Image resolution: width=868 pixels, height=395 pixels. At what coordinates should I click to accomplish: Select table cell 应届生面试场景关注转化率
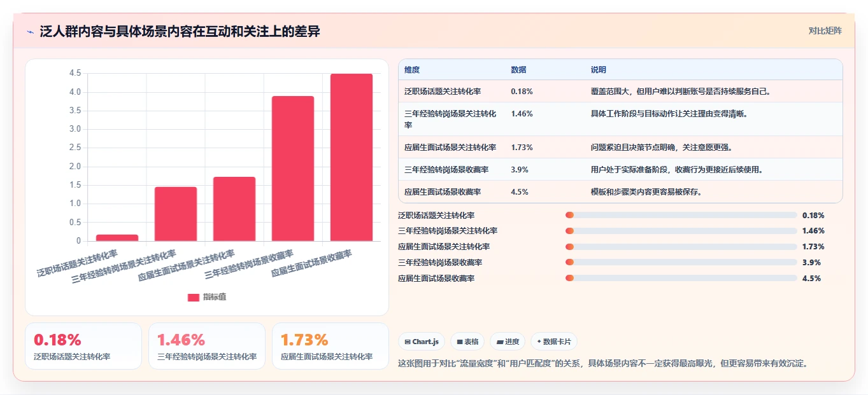(x=450, y=148)
